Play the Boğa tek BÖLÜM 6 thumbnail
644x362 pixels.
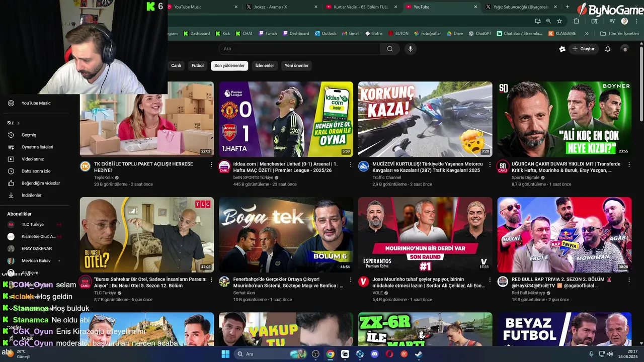[286, 235]
